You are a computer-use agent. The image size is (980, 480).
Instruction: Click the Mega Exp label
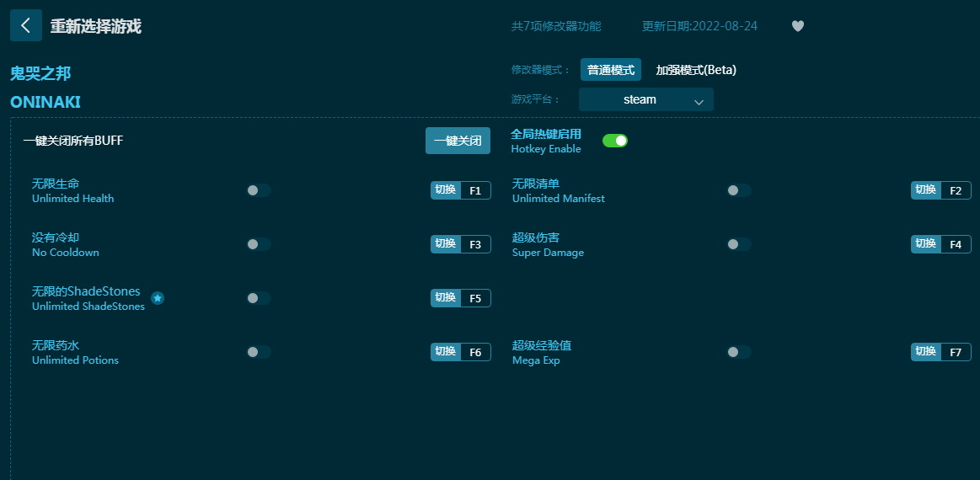[x=536, y=360]
